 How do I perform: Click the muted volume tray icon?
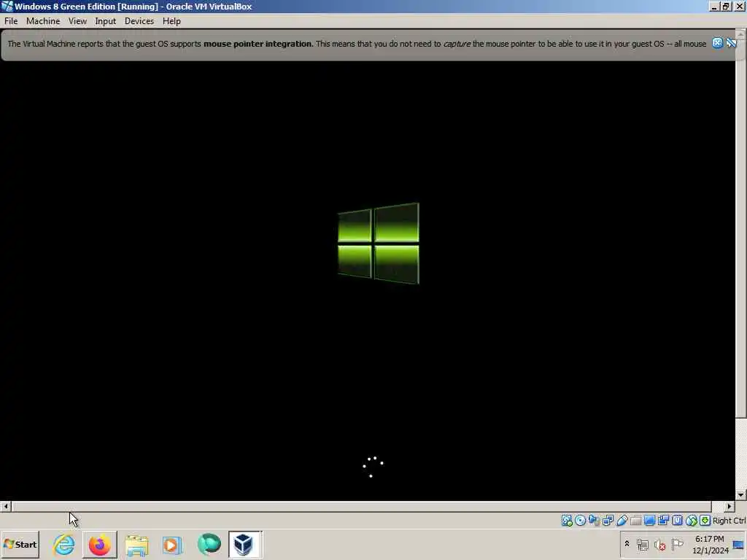[659, 544]
